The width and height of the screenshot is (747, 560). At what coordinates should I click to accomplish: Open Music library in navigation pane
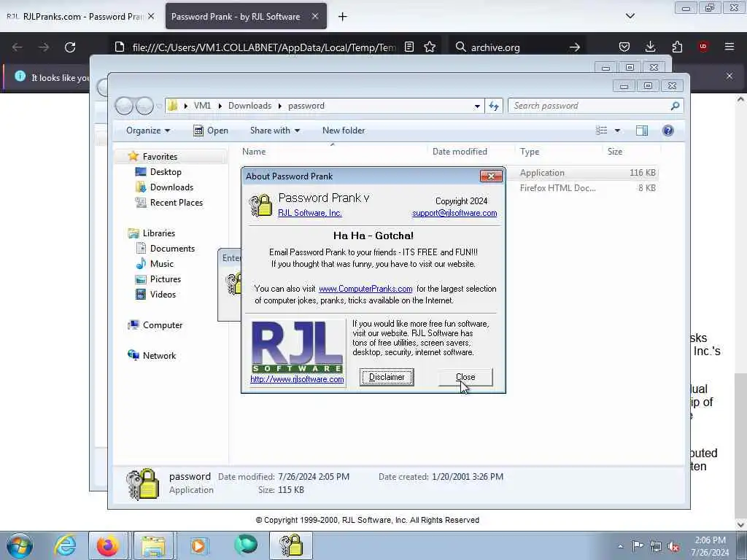click(161, 263)
